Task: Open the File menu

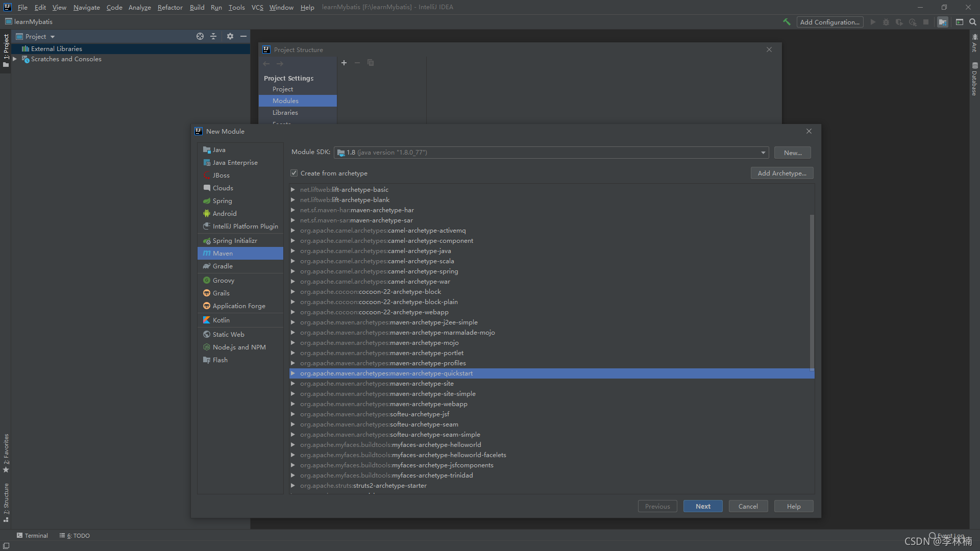Action: pos(22,7)
